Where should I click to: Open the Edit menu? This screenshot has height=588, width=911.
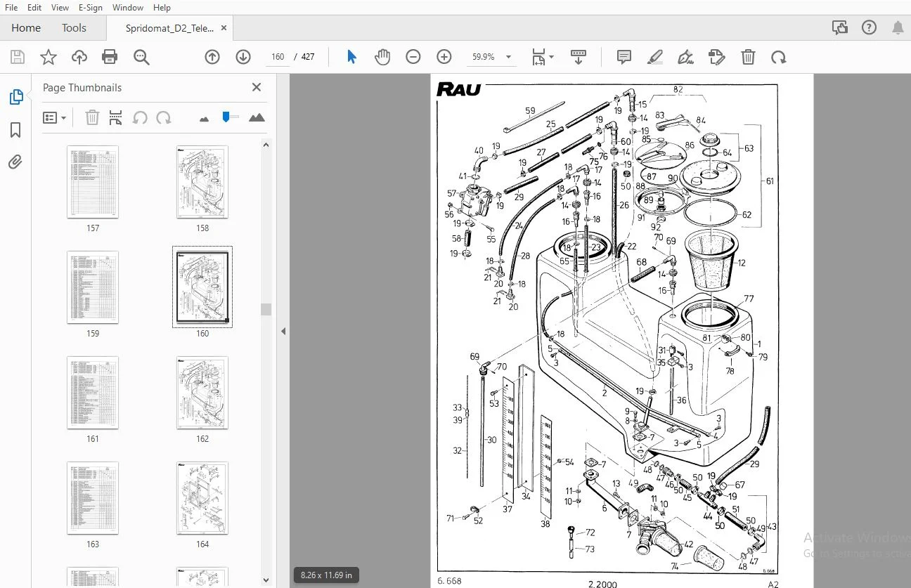click(x=34, y=7)
